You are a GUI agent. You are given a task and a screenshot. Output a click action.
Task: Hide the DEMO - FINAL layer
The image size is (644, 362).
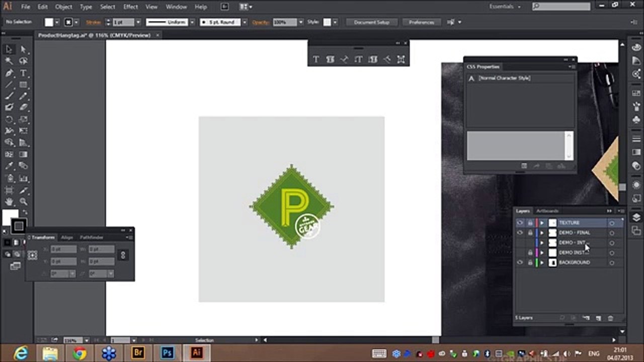click(x=520, y=233)
